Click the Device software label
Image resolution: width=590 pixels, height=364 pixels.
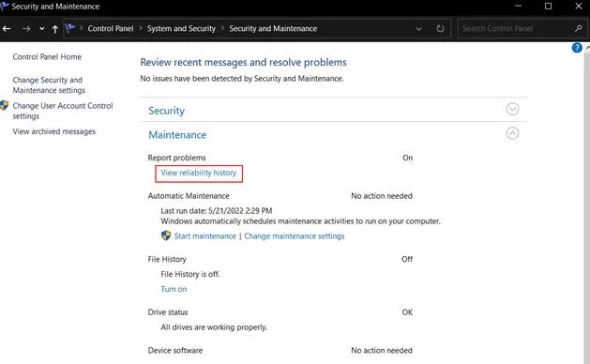[175, 351]
